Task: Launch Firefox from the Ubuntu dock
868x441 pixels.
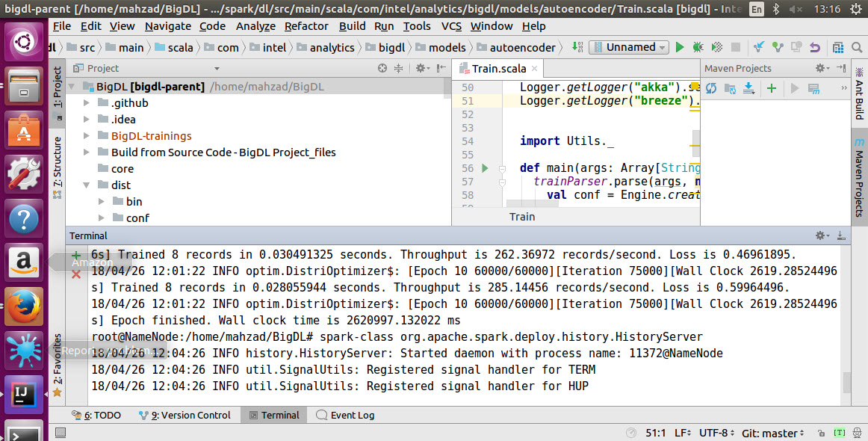Action: pos(23,307)
